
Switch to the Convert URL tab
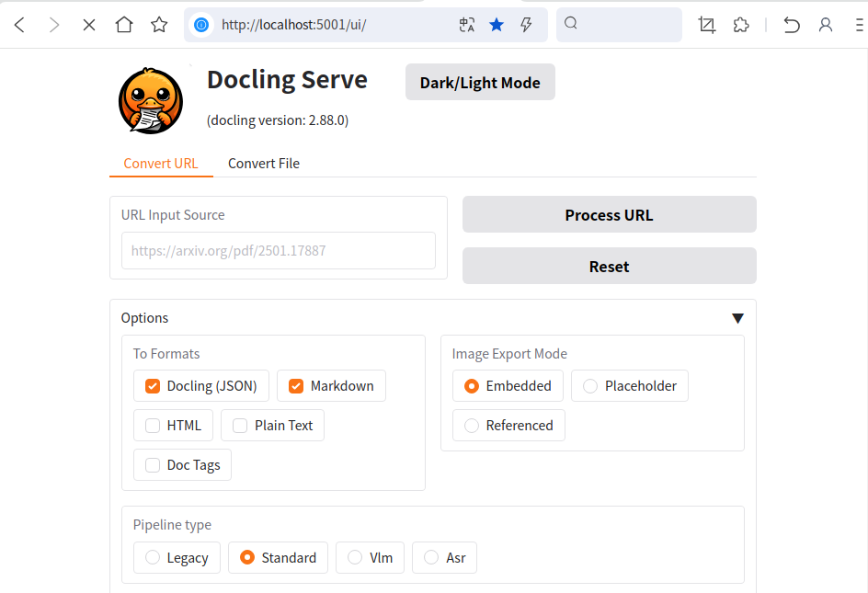click(x=161, y=164)
